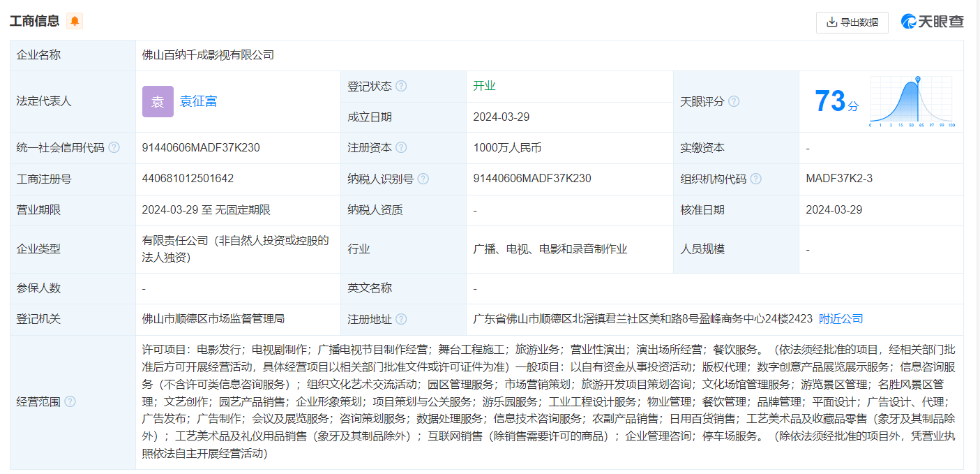Open legal representative 袁征富's profile link
The width and height of the screenshot is (980, 474).
198,101
